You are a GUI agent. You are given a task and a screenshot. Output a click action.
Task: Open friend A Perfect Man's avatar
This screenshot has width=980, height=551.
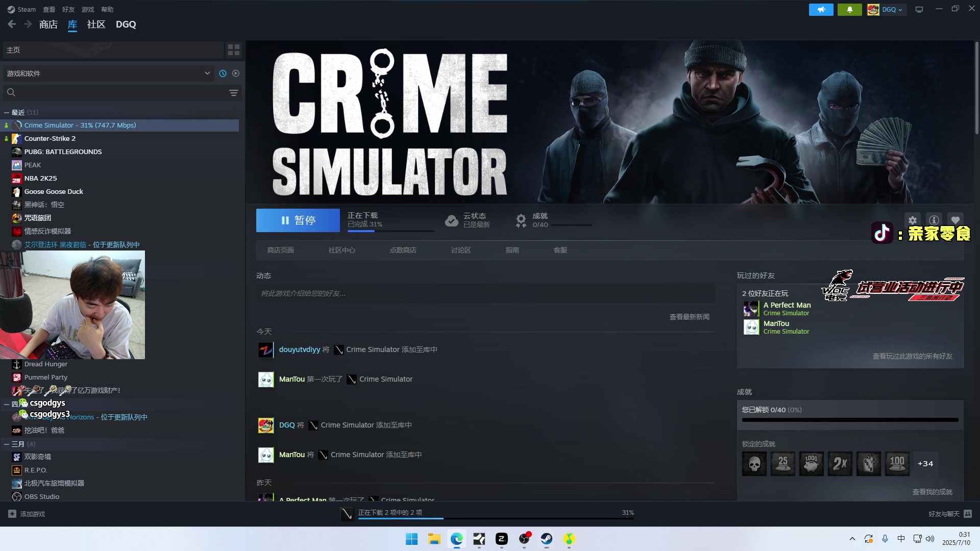pos(751,309)
